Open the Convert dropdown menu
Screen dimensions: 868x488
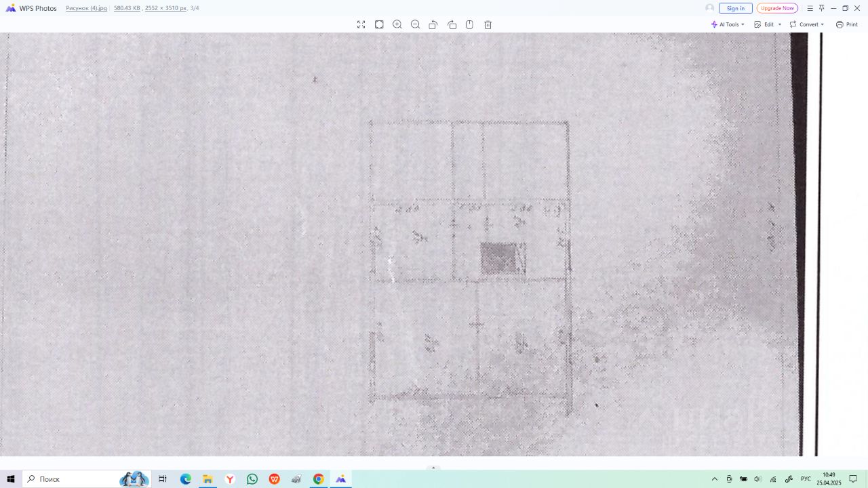tap(807, 24)
